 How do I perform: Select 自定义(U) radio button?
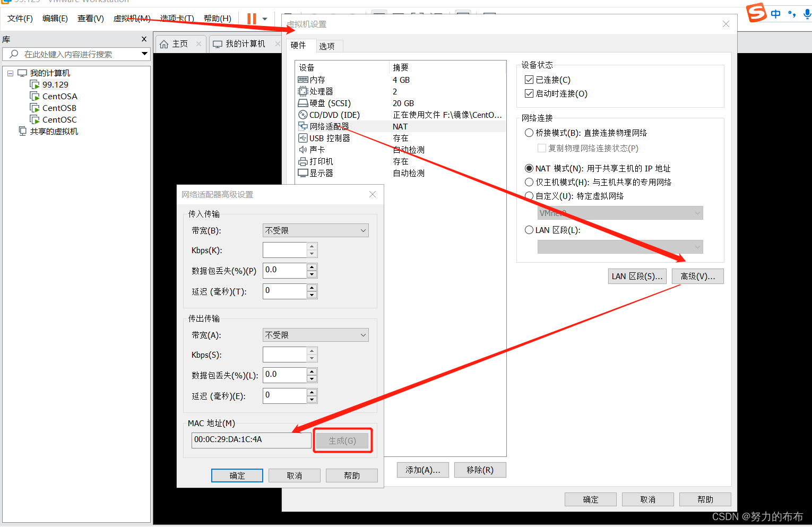(529, 196)
